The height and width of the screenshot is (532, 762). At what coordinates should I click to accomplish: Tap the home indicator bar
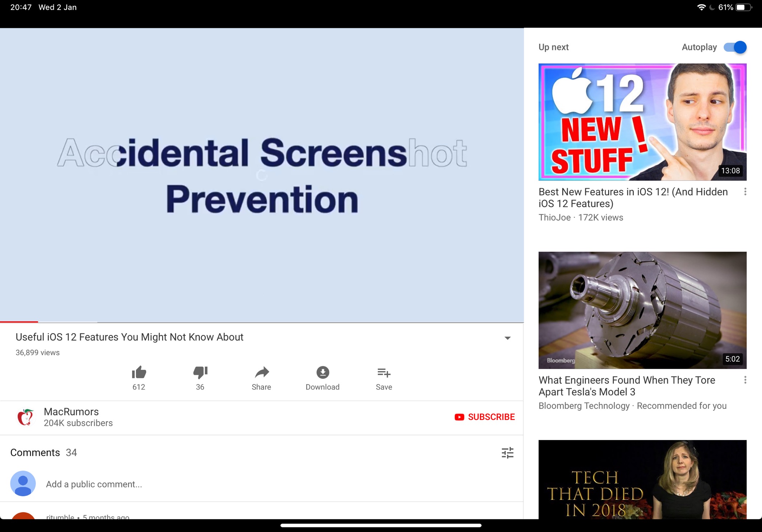point(381,526)
